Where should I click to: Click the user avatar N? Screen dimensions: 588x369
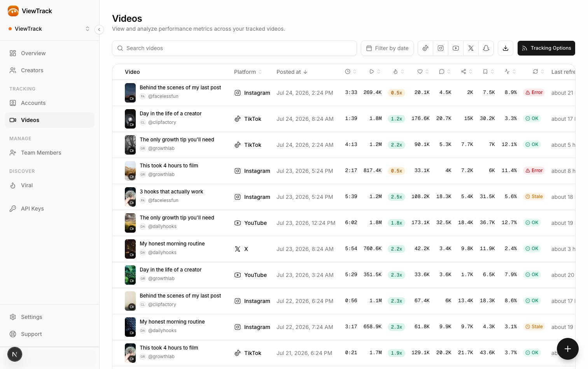tap(15, 354)
